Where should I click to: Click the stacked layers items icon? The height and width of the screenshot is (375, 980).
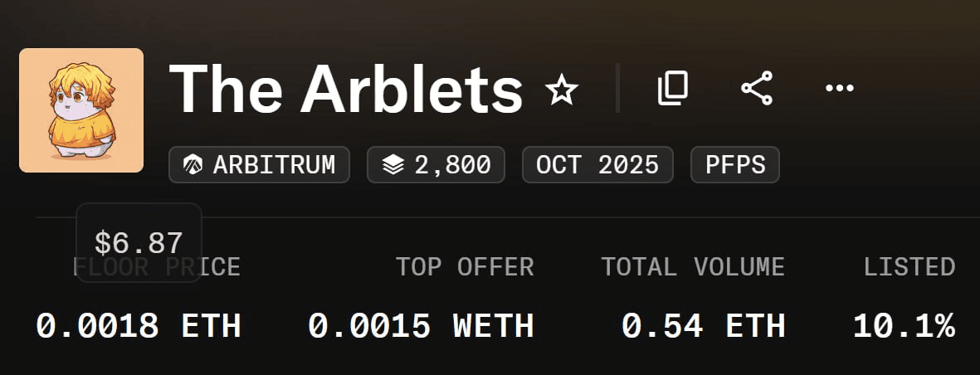[392, 165]
